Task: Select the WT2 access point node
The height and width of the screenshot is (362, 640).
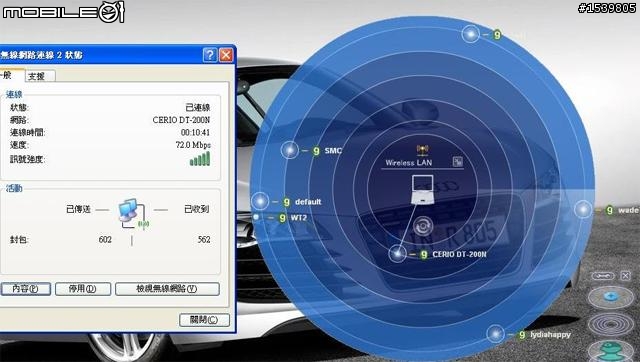Action: (x=256, y=217)
